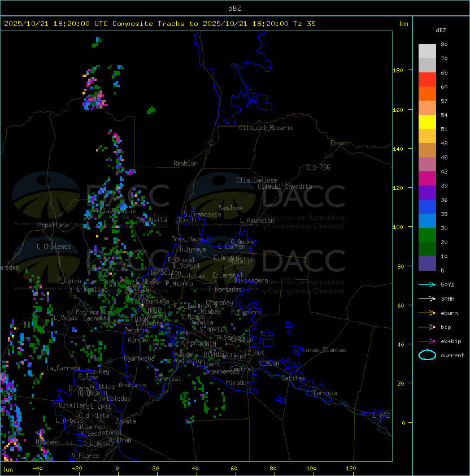Pick the purple 39 dBZ color swatch
This screenshot has width=470, height=476.
tap(427, 192)
